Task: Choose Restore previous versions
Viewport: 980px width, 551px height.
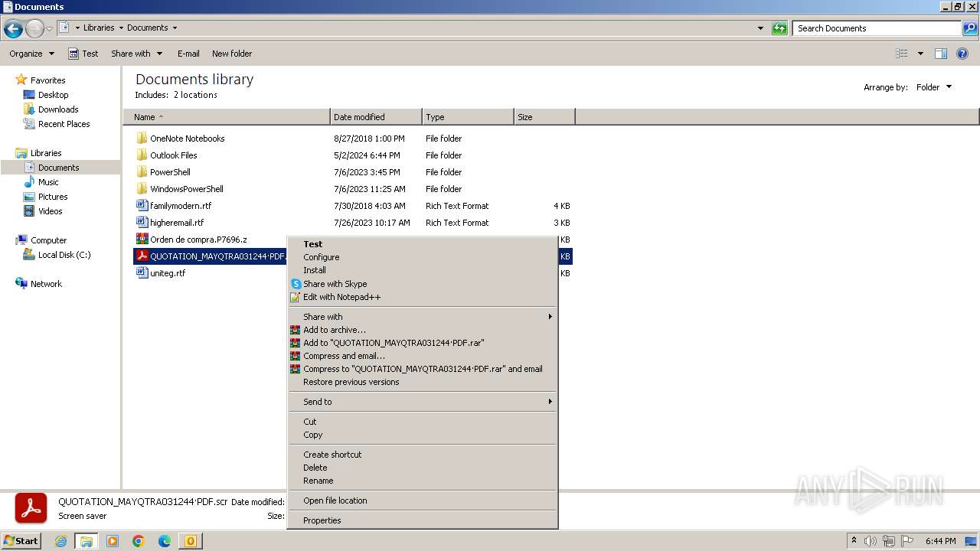Action: click(x=422, y=382)
